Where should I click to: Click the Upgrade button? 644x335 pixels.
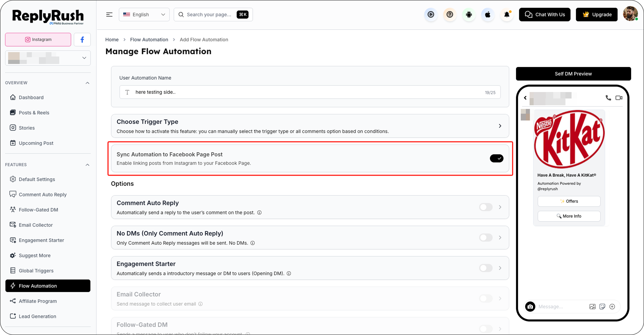[x=597, y=15]
